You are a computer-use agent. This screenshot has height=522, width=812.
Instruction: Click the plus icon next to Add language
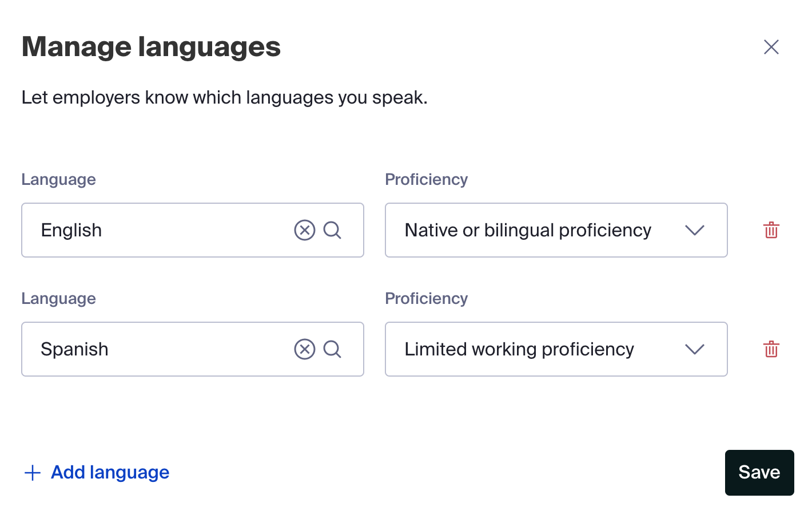coord(33,473)
